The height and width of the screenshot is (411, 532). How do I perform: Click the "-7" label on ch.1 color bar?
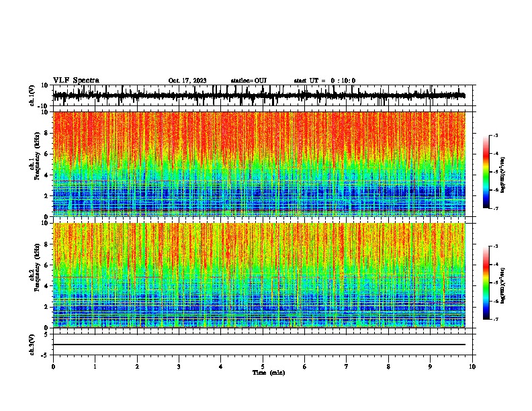(x=495, y=208)
